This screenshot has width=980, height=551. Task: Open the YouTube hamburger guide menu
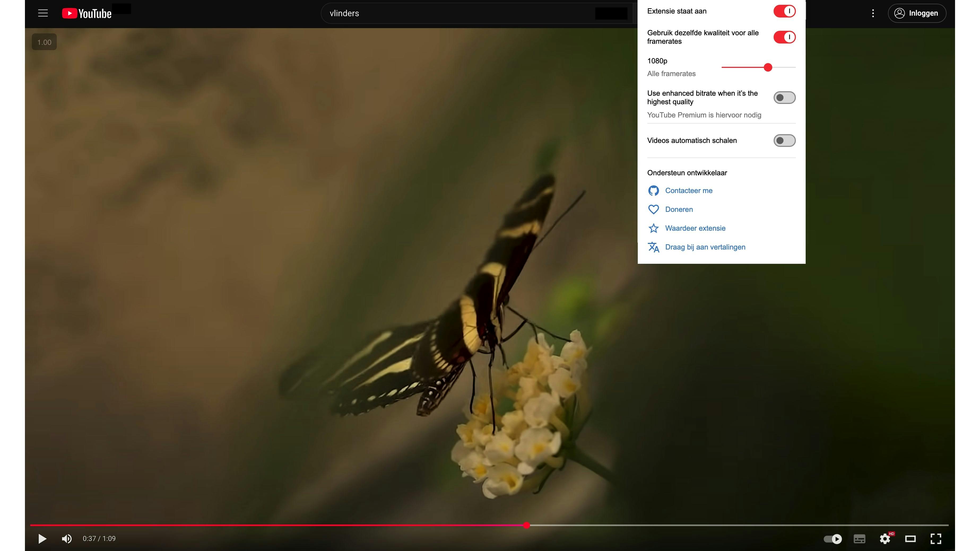43,13
